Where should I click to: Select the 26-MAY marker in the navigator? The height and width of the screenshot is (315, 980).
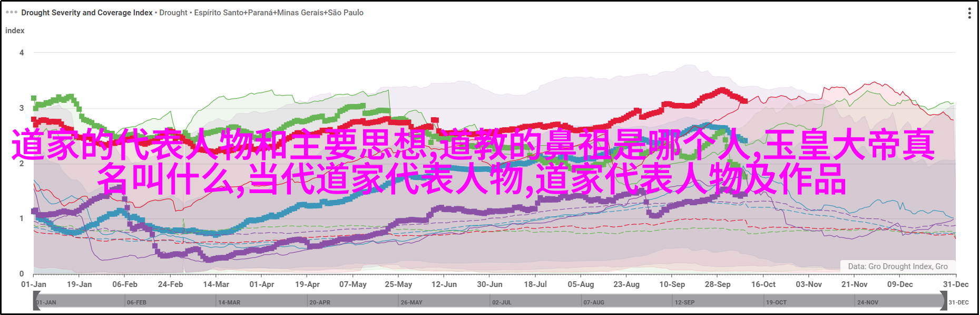pos(411,302)
